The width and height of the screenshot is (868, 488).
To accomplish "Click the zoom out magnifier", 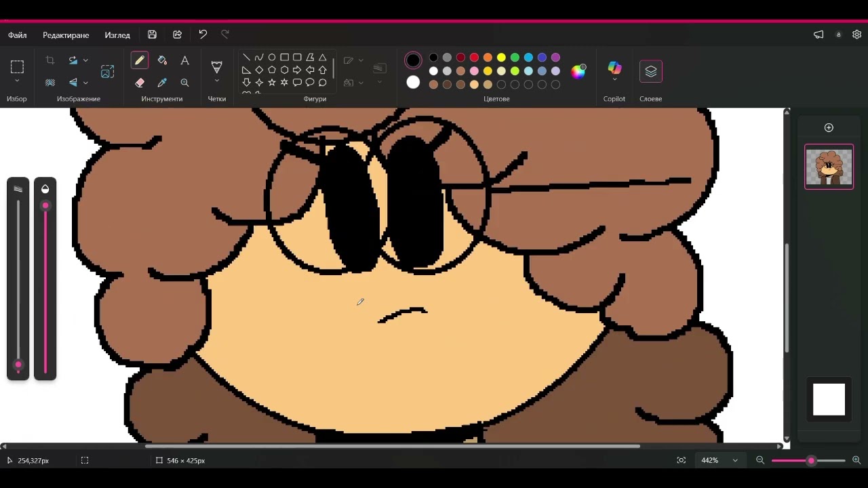I will [x=760, y=460].
